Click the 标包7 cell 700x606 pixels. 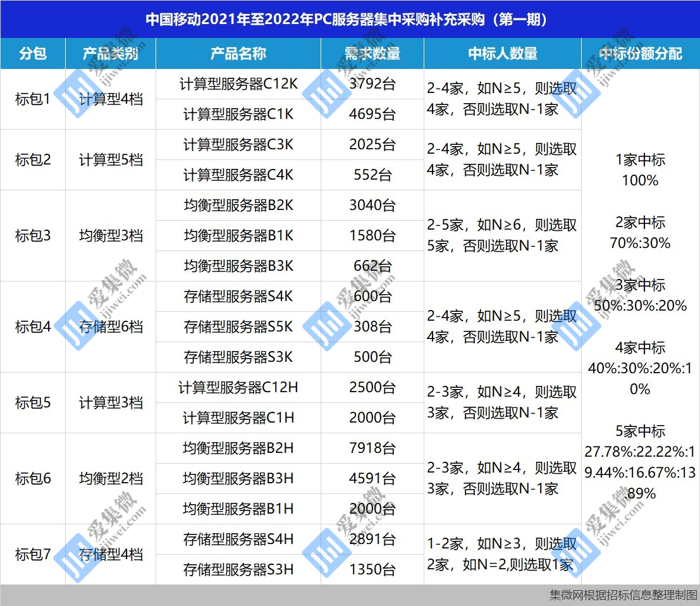pyautogui.click(x=33, y=554)
